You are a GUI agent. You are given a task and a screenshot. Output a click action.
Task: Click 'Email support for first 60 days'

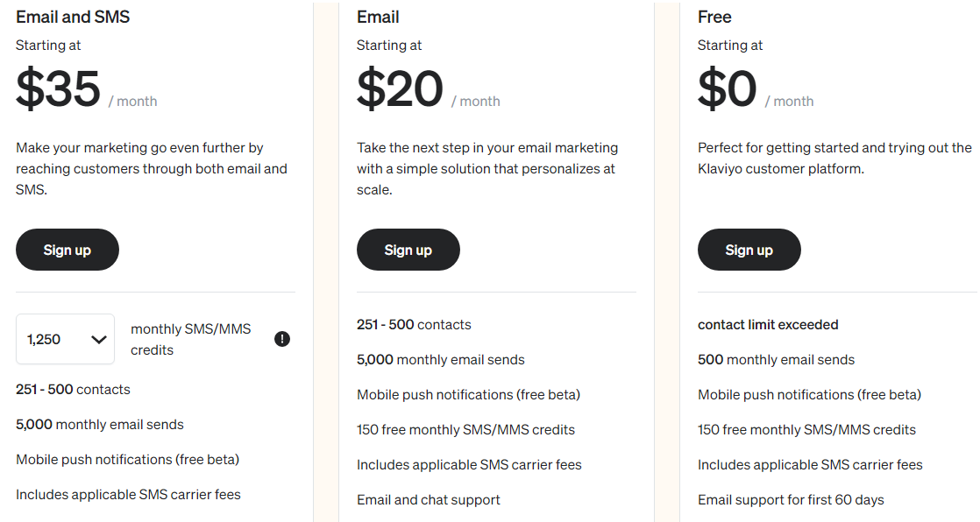[791, 499]
